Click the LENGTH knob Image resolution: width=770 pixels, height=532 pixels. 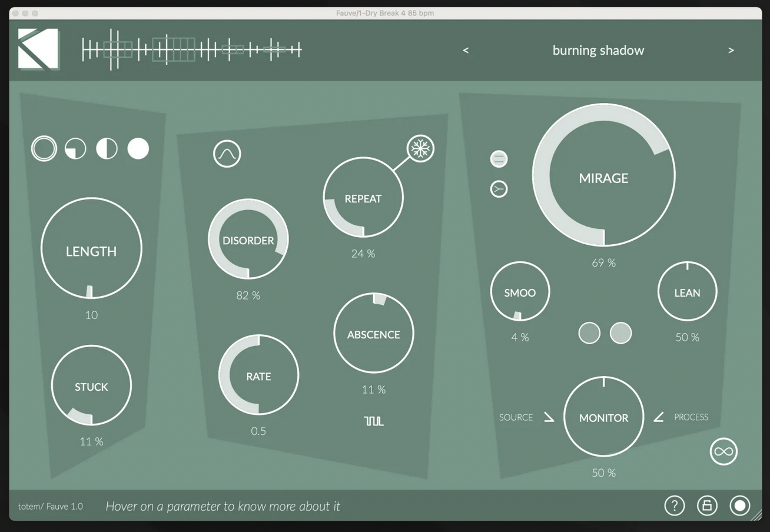coord(91,248)
